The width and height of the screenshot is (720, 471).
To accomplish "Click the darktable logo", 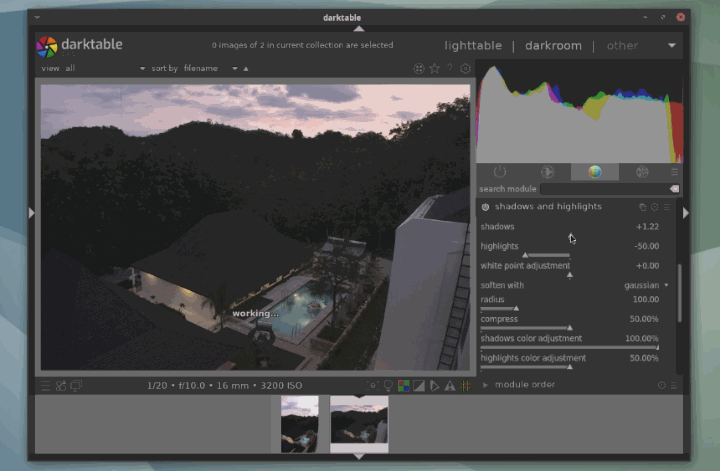I will (47, 47).
